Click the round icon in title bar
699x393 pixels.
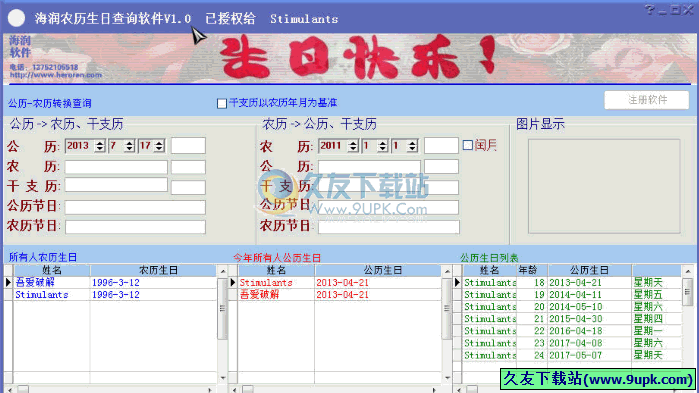16,18
